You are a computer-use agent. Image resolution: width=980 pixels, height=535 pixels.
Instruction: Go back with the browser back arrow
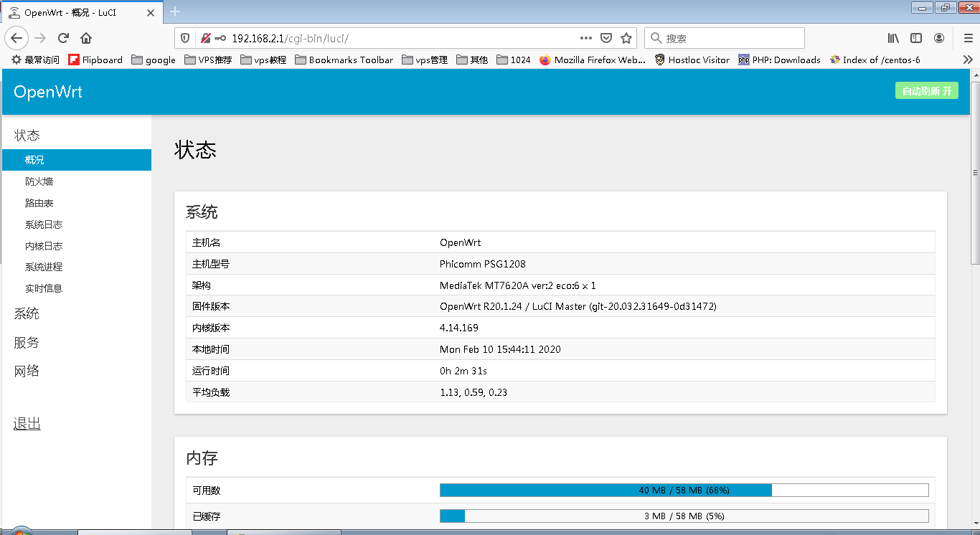click(x=17, y=38)
